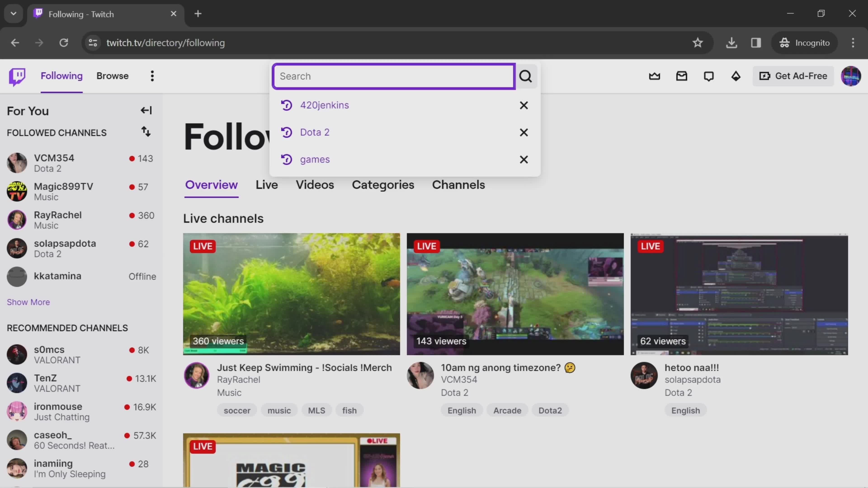
Task: Open Magic899TV channel in sidebar
Action: coord(81,191)
